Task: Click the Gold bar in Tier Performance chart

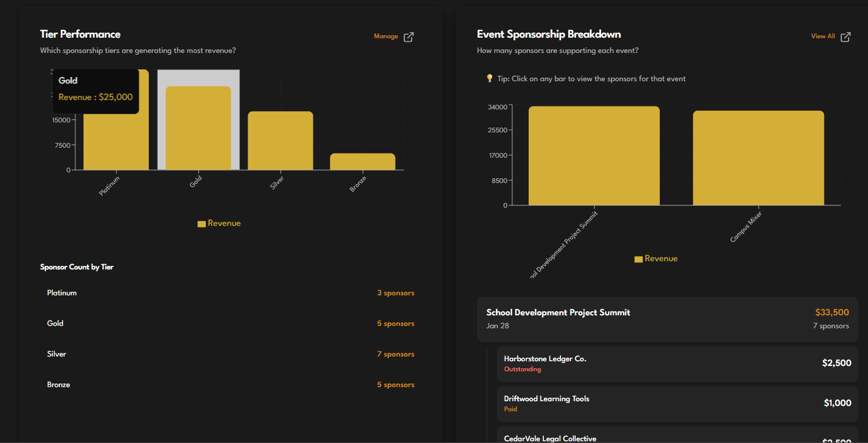Action: 198,129
